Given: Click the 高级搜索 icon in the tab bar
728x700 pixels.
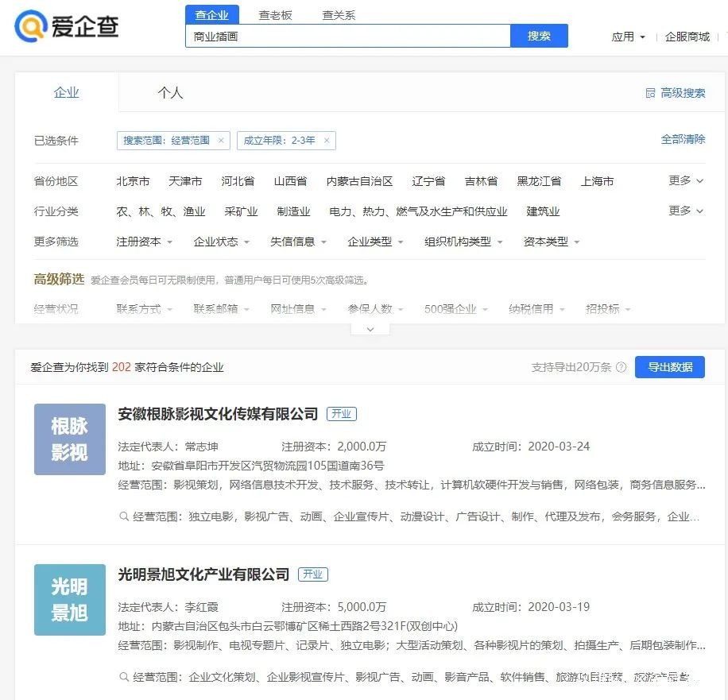Looking at the screenshot, I should pyautogui.click(x=650, y=93).
